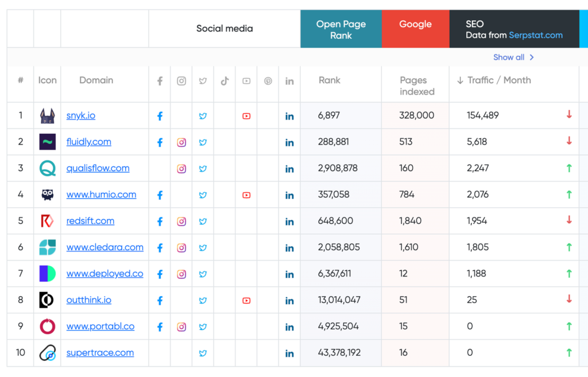
Task: Open Facebook page for www.portabl.co
Action: (x=160, y=327)
